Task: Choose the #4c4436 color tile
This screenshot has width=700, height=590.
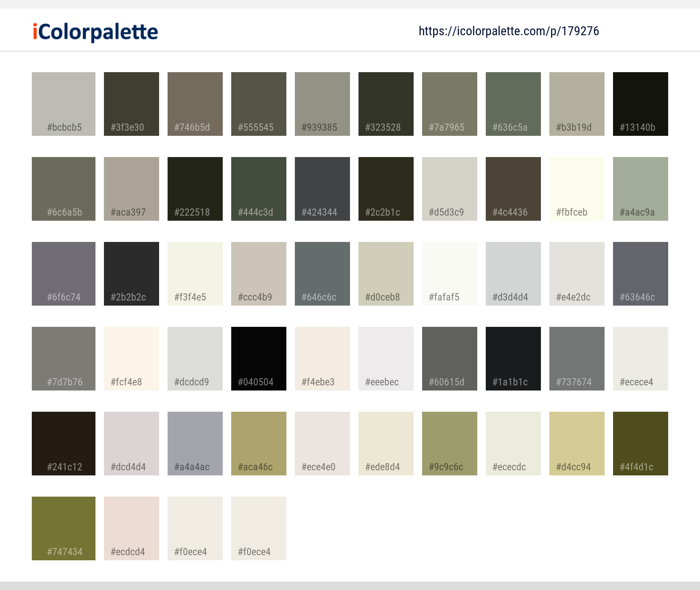Action: click(x=513, y=189)
